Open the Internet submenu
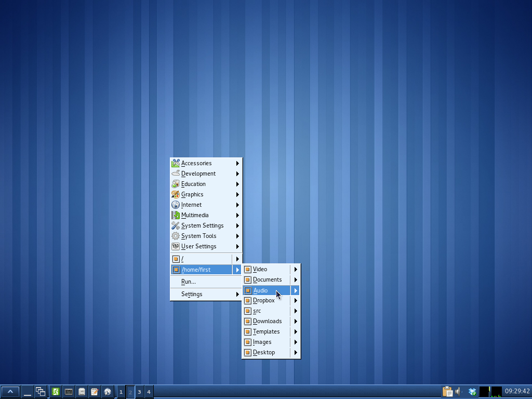The width and height of the screenshot is (532, 399). (206, 205)
